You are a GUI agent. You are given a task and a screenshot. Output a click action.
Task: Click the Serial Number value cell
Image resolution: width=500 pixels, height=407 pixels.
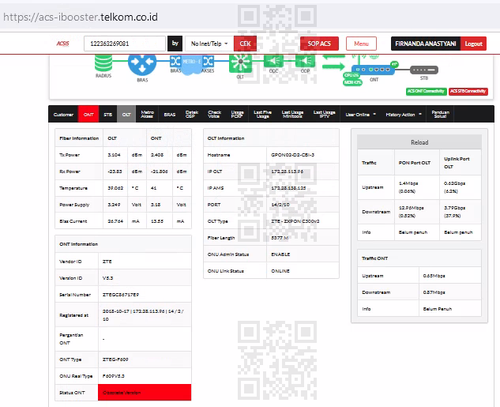[145, 295]
